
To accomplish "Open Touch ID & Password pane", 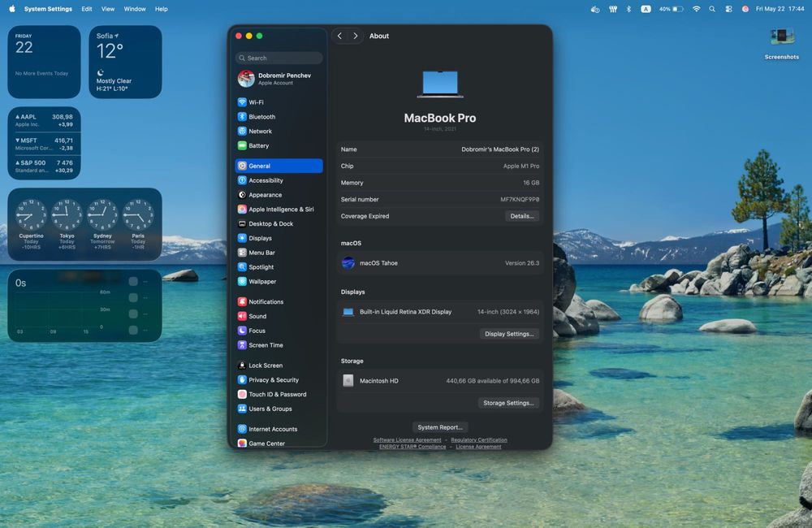I will click(279, 394).
